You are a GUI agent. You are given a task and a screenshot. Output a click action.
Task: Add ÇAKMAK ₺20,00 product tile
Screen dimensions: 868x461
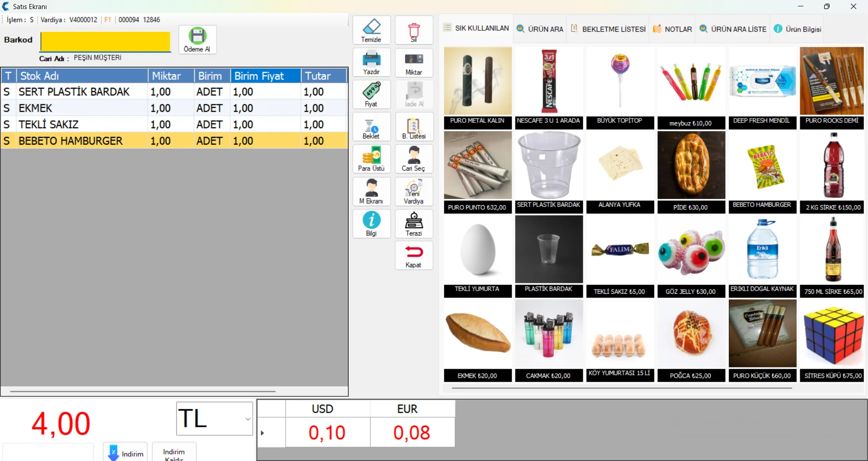549,341
